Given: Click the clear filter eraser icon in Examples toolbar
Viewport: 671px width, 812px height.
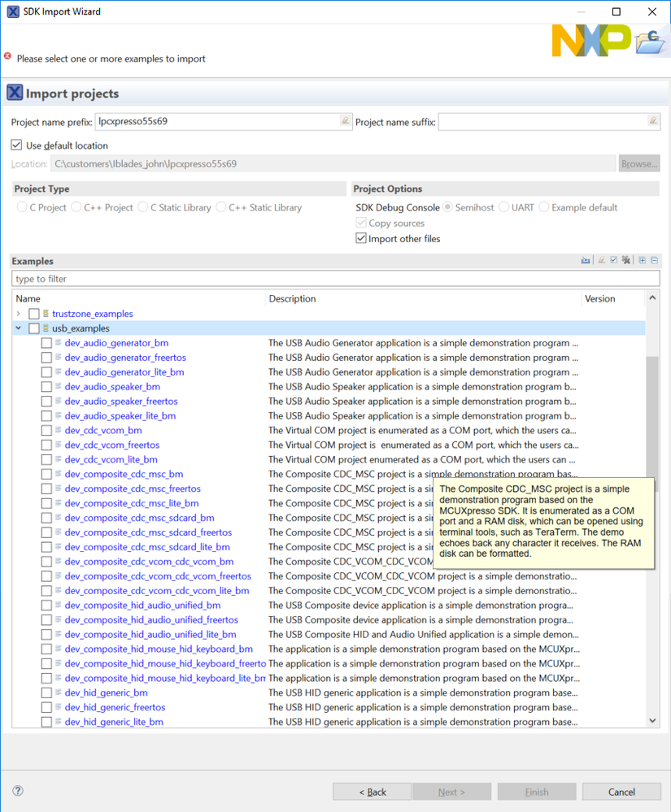Looking at the screenshot, I should 602,260.
